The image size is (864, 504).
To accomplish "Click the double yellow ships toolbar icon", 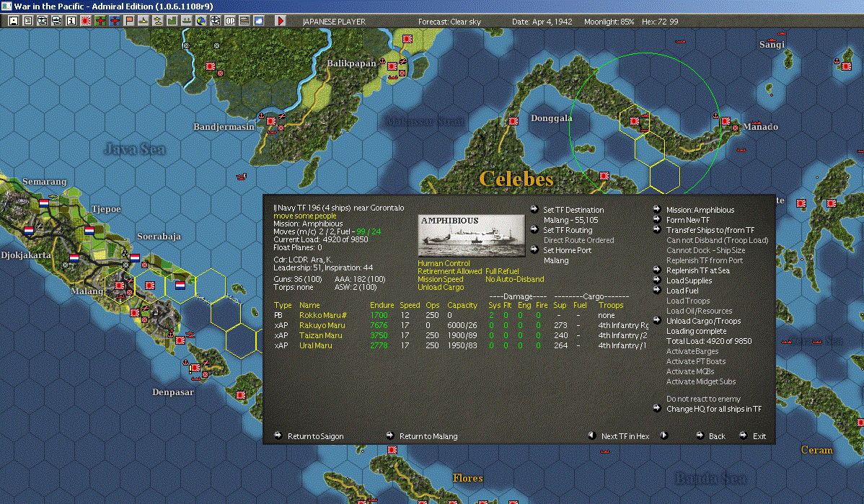I will (x=158, y=21).
